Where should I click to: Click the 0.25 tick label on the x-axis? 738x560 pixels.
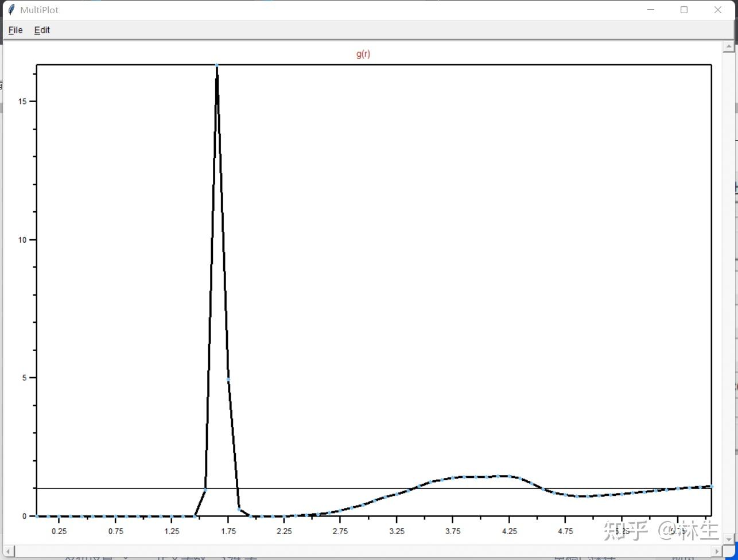(x=60, y=532)
